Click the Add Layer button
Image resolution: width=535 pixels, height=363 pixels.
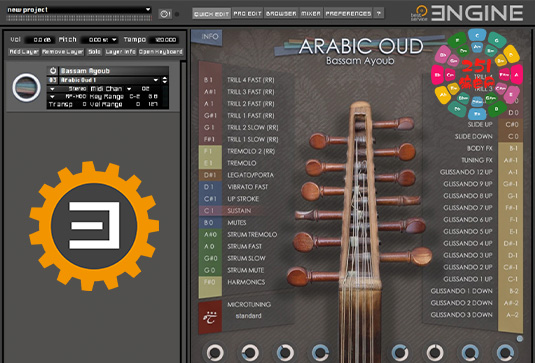24,52
